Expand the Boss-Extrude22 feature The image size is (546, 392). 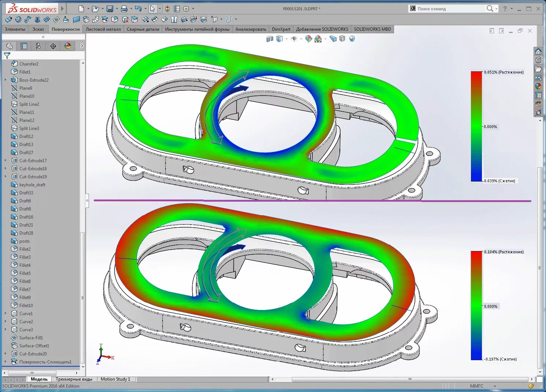coord(5,80)
